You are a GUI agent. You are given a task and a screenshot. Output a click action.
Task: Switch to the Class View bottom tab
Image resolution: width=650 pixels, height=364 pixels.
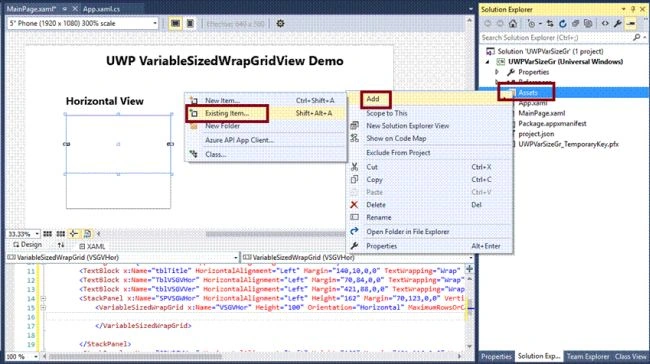point(630,357)
